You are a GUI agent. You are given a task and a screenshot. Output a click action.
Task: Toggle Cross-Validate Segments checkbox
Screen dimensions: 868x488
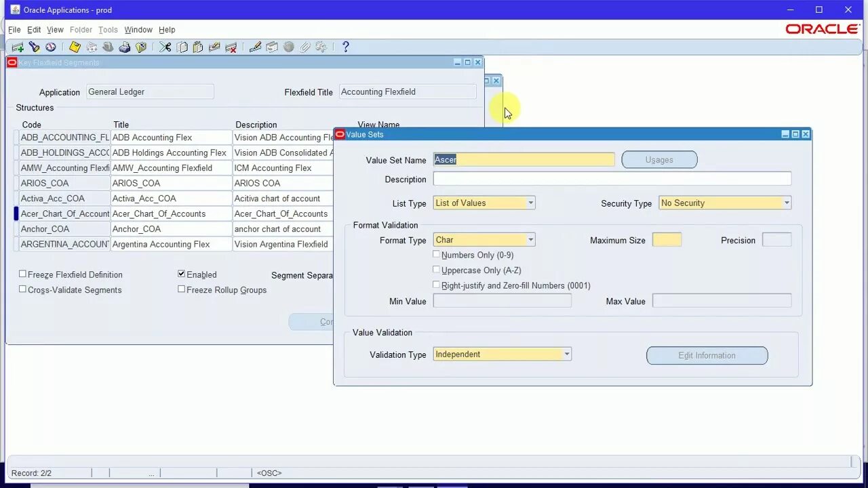pyautogui.click(x=22, y=289)
